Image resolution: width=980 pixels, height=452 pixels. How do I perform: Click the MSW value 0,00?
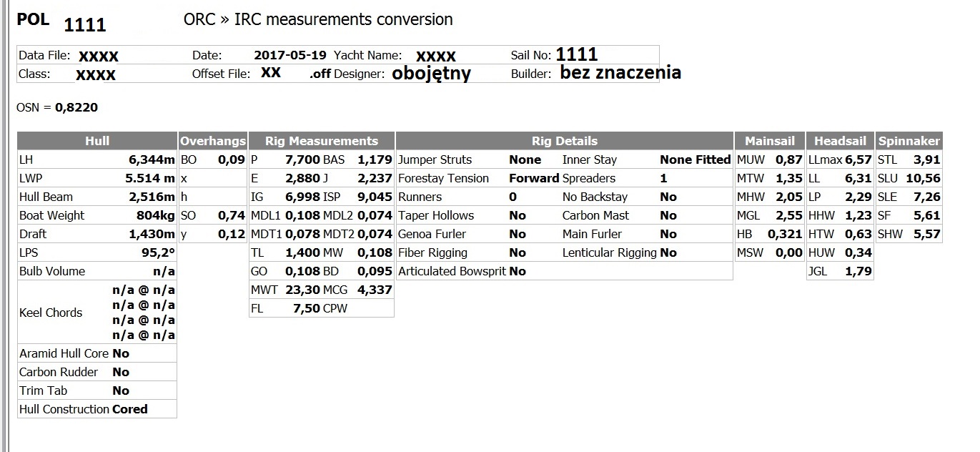[x=789, y=252]
